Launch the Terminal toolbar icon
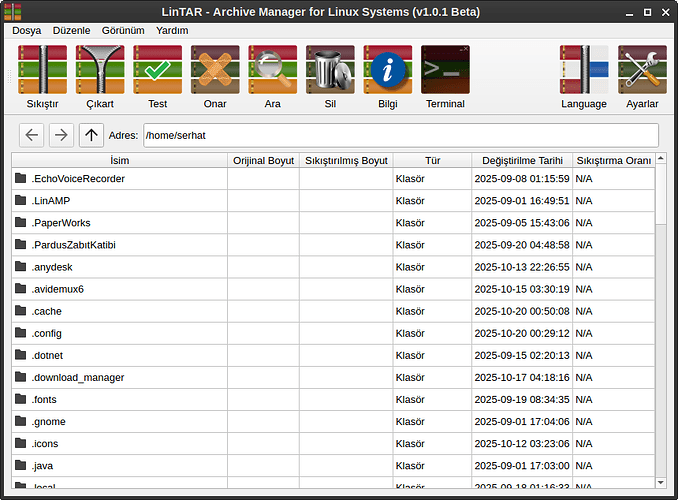 point(445,70)
